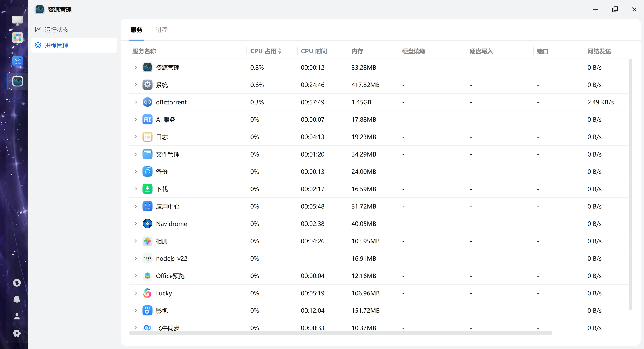Expand the qBittorrent row chevron
The image size is (644, 349).
pos(136,102)
